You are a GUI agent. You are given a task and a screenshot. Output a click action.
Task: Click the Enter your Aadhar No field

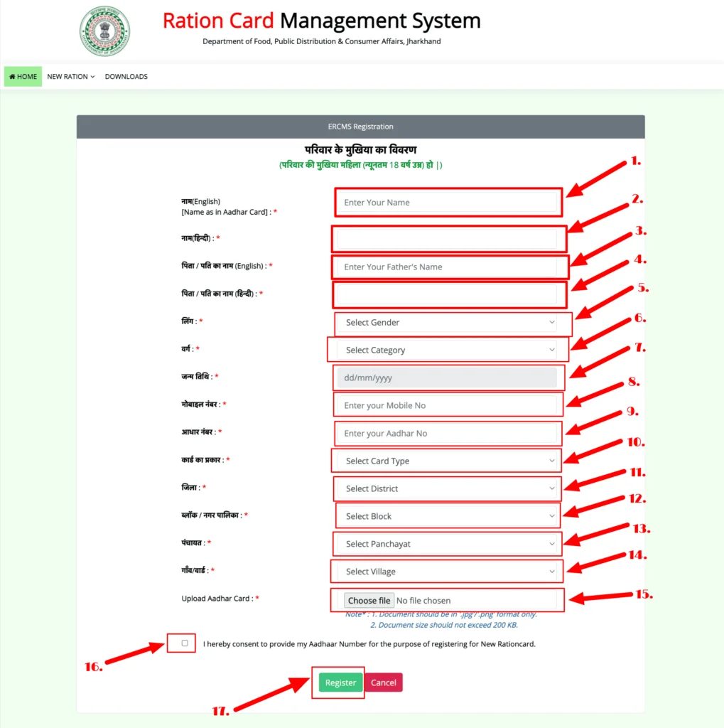coord(448,434)
